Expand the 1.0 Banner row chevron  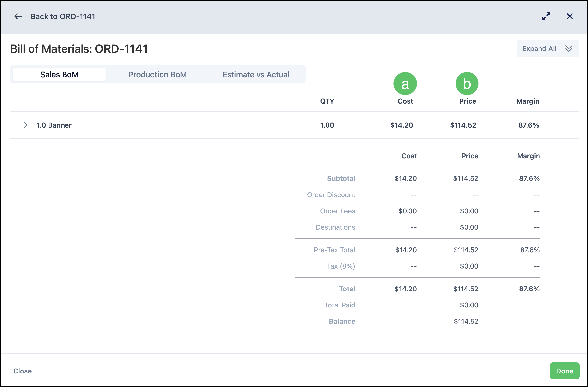25,125
